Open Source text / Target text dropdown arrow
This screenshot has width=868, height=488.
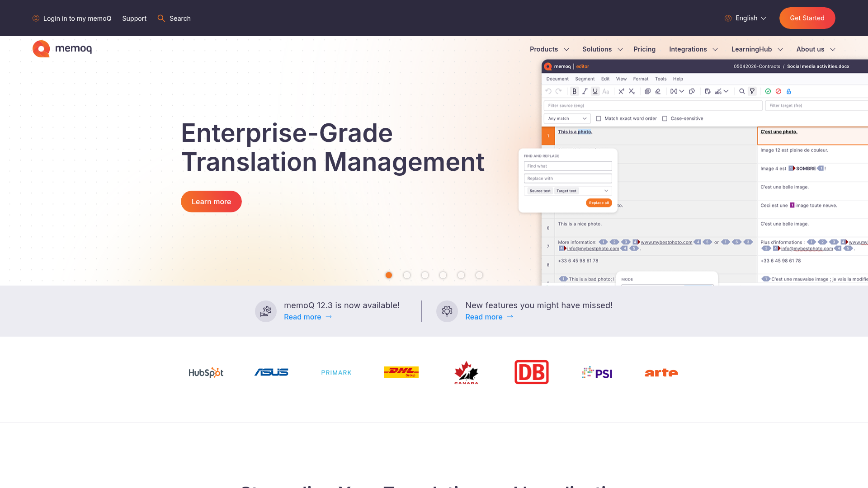(x=606, y=191)
